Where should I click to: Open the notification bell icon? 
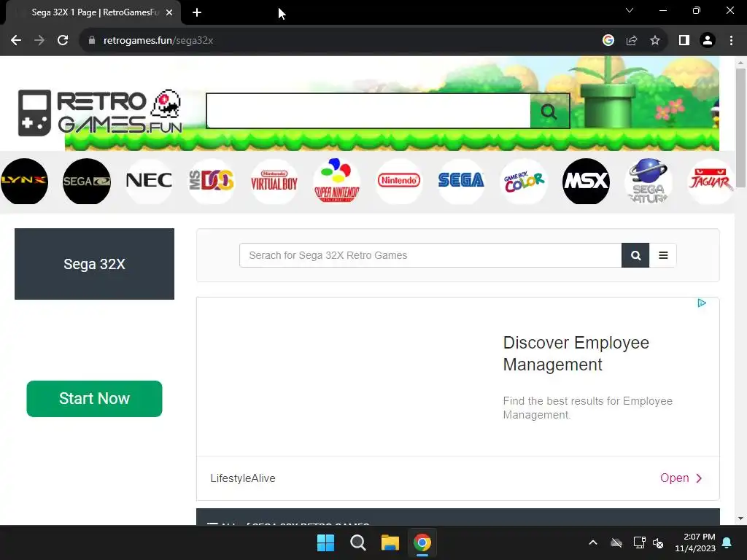point(727,542)
